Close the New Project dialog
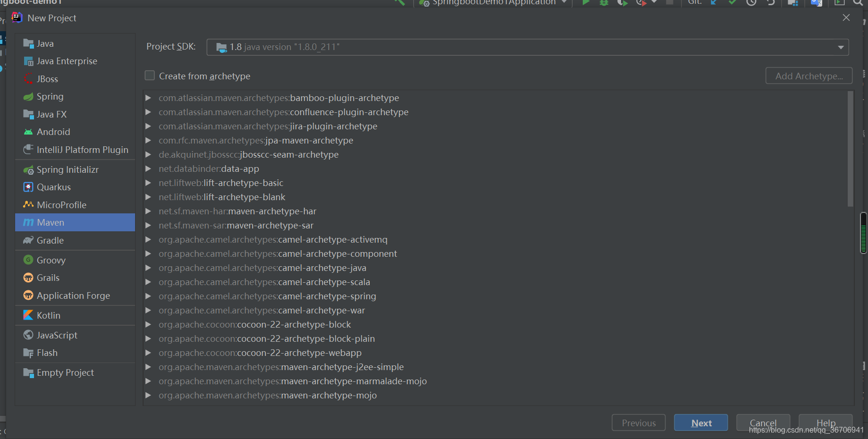 click(846, 17)
